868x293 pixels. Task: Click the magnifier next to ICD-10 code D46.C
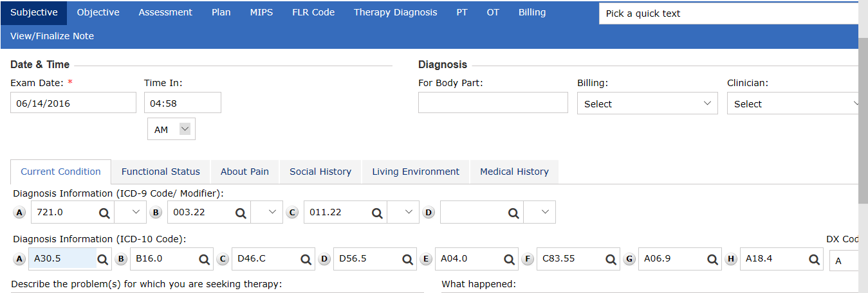pos(306,259)
